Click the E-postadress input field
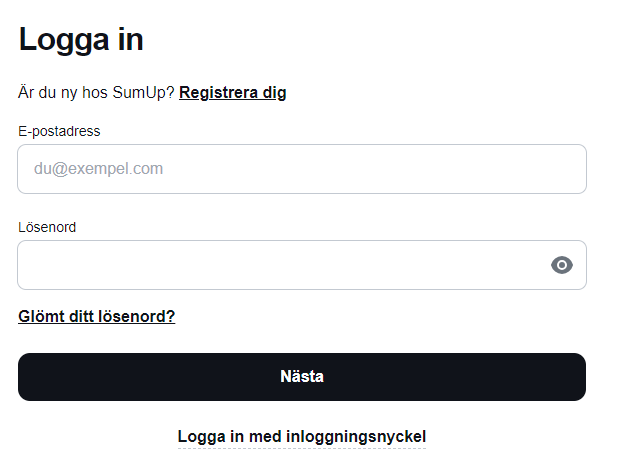The image size is (636, 473). click(x=301, y=169)
